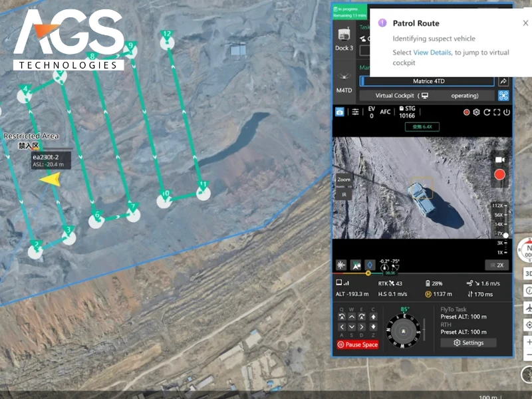Click the red Pause Space button
532x399 pixels.
click(358, 344)
